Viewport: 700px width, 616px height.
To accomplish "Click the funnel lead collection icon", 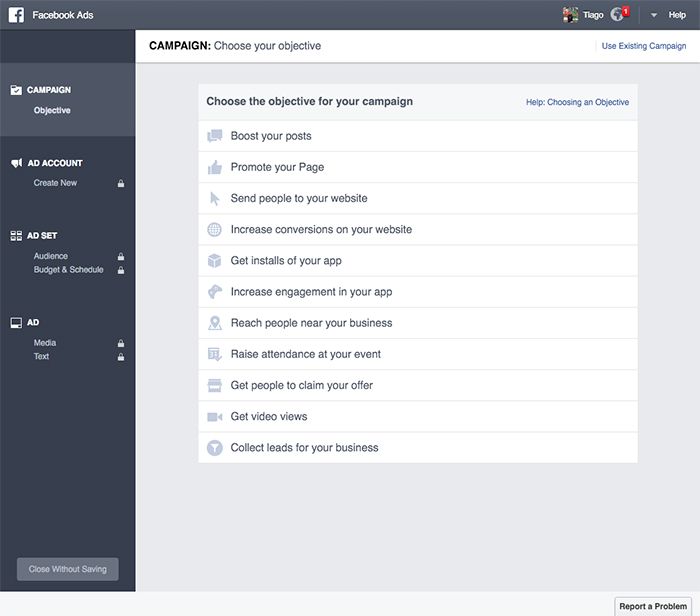I will [215, 448].
